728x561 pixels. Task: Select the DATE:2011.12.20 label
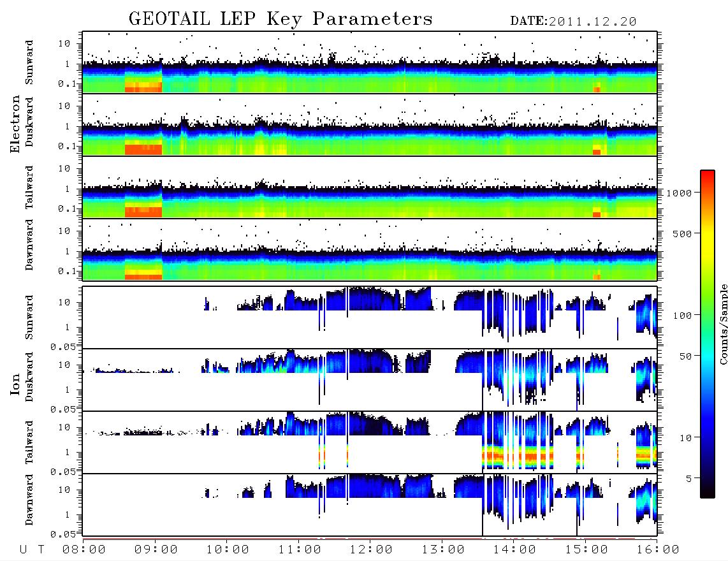click(573, 22)
